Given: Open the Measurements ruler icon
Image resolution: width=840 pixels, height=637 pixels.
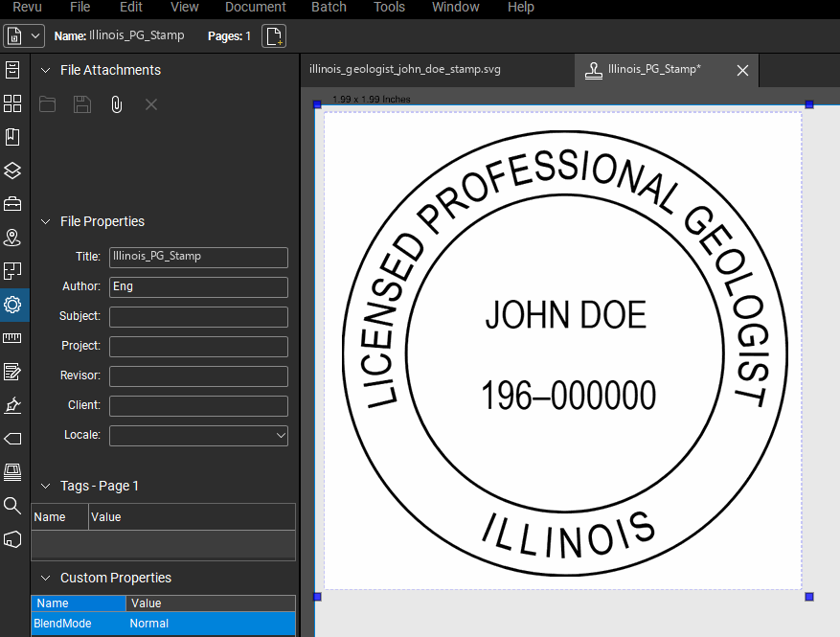Looking at the screenshot, I should (12, 338).
